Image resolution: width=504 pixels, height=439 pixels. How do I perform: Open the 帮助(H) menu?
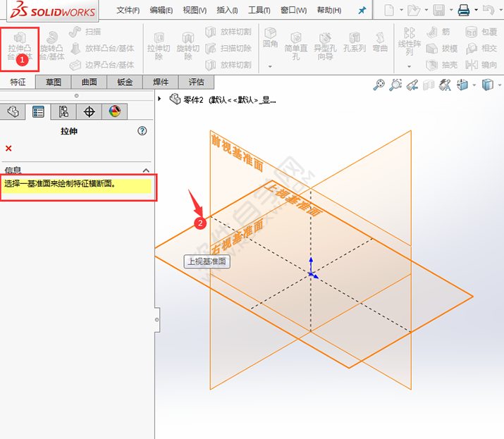point(329,11)
